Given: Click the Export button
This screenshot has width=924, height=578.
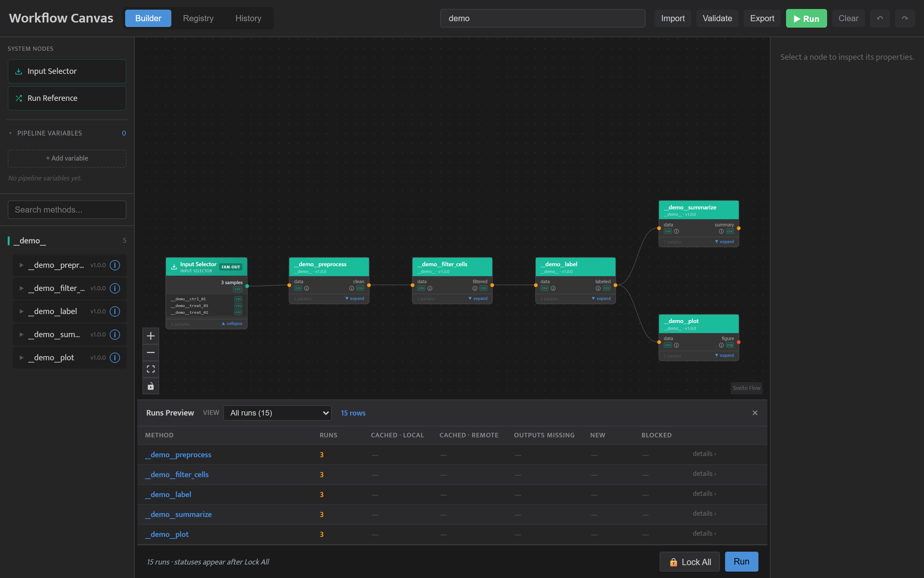Looking at the screenshot, I should click(762, 18).
